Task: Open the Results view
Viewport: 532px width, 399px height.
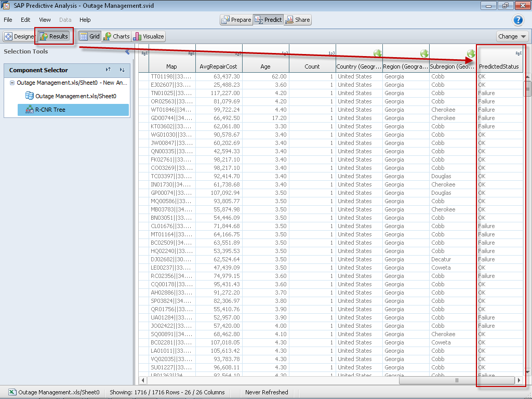Action: (54, 36)
